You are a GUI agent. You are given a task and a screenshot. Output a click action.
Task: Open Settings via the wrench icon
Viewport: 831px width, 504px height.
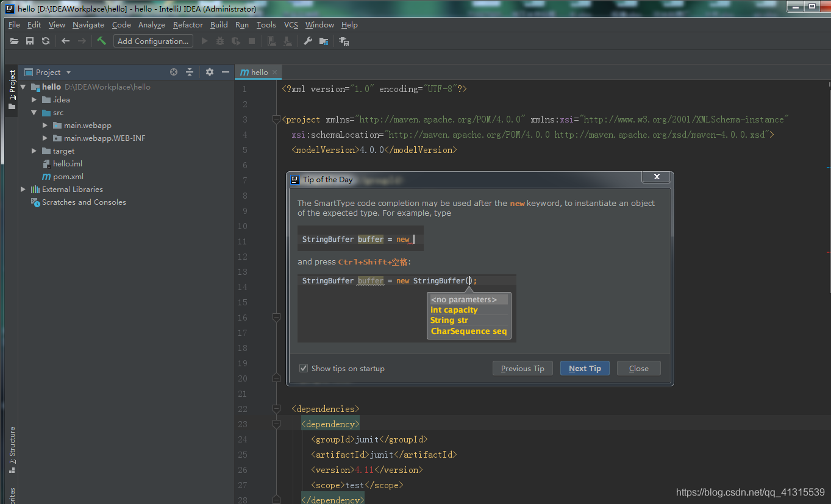pyautogui.click(x=308, y=41)
